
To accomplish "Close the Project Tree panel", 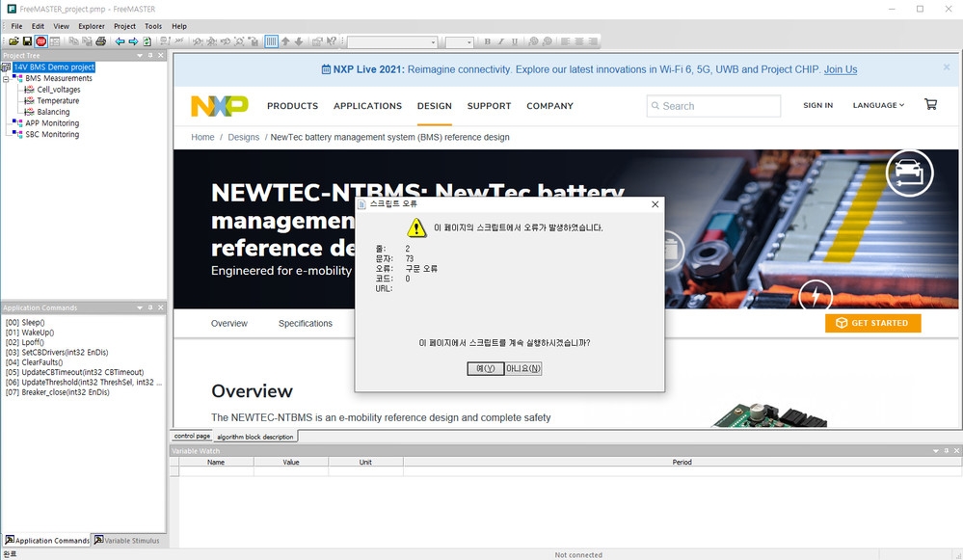I will coord(161,55).
